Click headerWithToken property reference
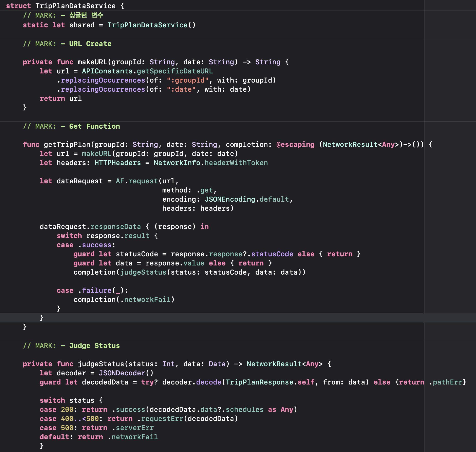 236,163
